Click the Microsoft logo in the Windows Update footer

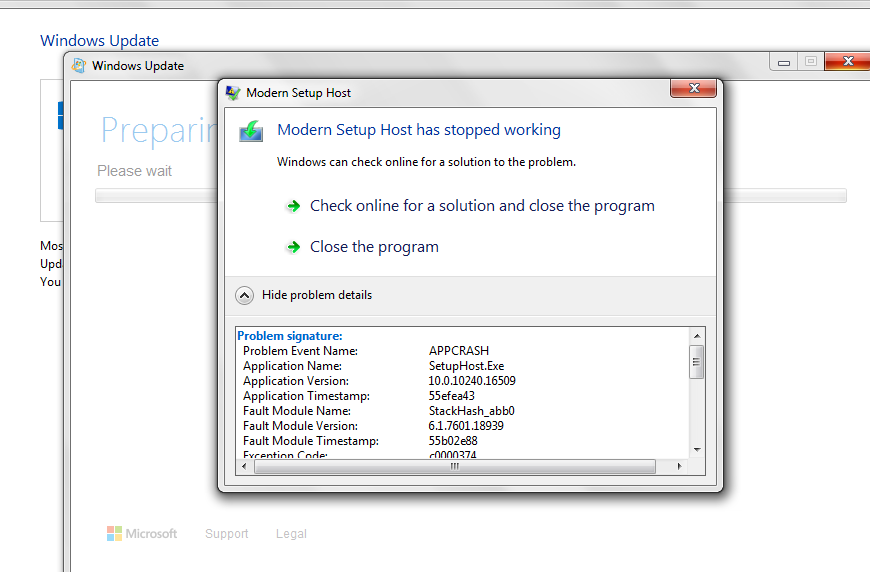(142, 534)
